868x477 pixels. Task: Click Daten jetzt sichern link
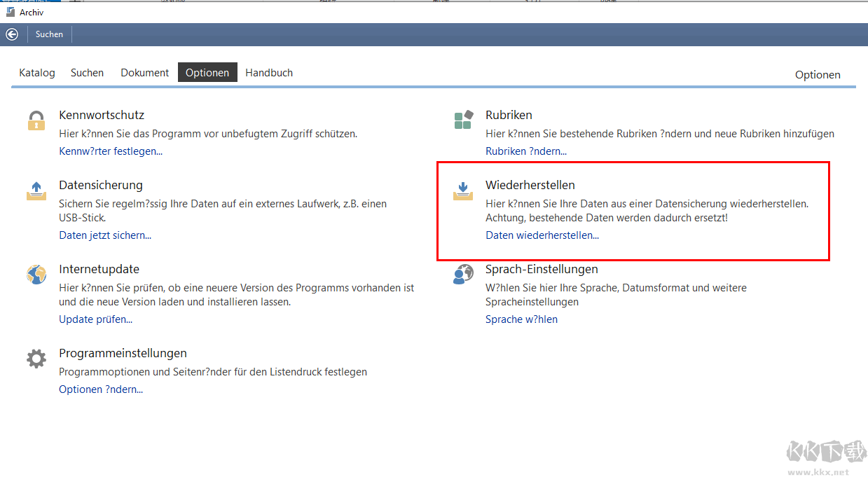tap(105, 235)
